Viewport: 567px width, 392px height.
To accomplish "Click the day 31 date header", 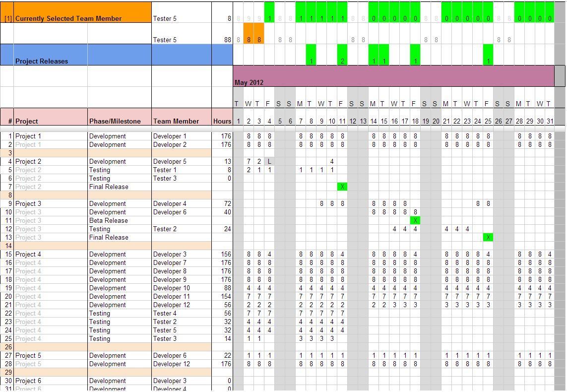I will pyautogui.click(x=550, y=121).
